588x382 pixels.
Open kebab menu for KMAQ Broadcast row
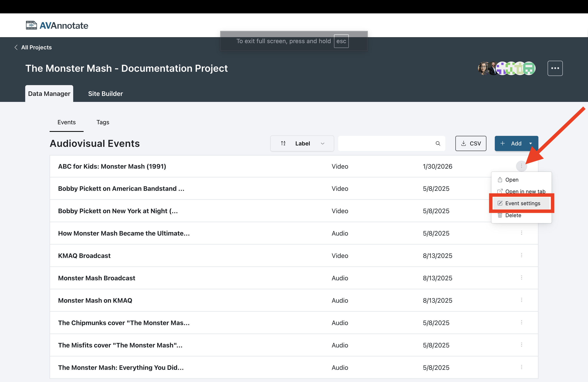(521, 255)
